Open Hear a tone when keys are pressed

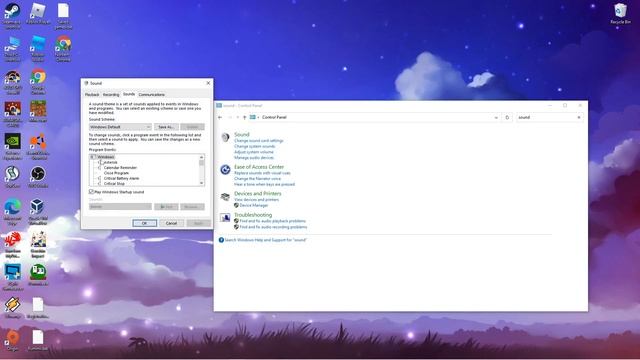point(264,184)
